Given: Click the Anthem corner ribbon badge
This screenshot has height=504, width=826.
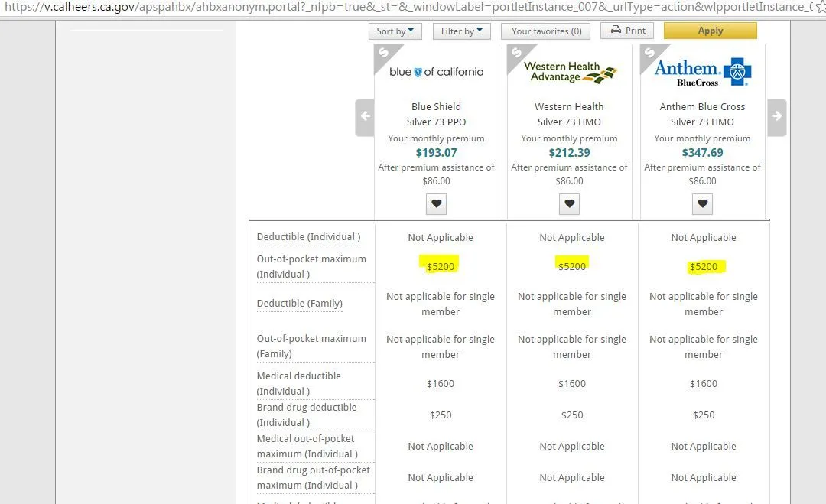Looking at the screenshot, I should click(x=651, y=55).
